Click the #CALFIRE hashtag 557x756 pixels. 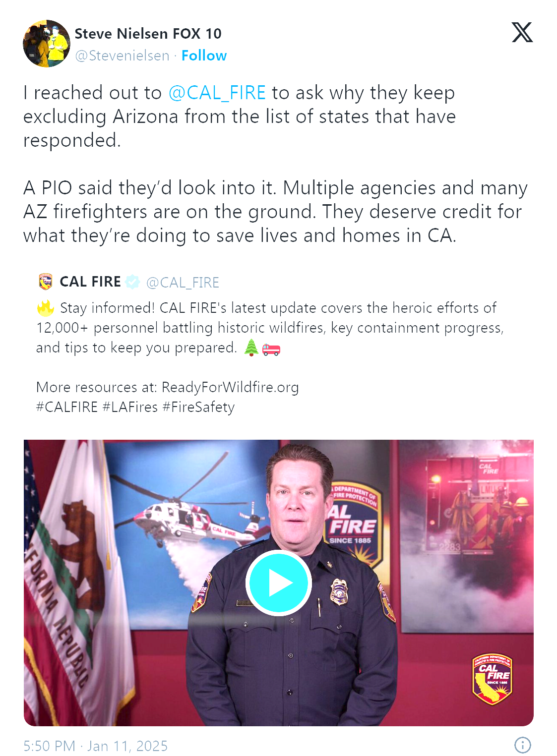[x=67, y=407]
